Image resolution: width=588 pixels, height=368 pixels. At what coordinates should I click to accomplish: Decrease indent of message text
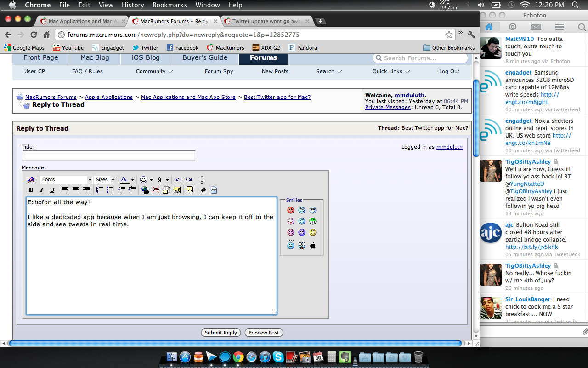121,190
